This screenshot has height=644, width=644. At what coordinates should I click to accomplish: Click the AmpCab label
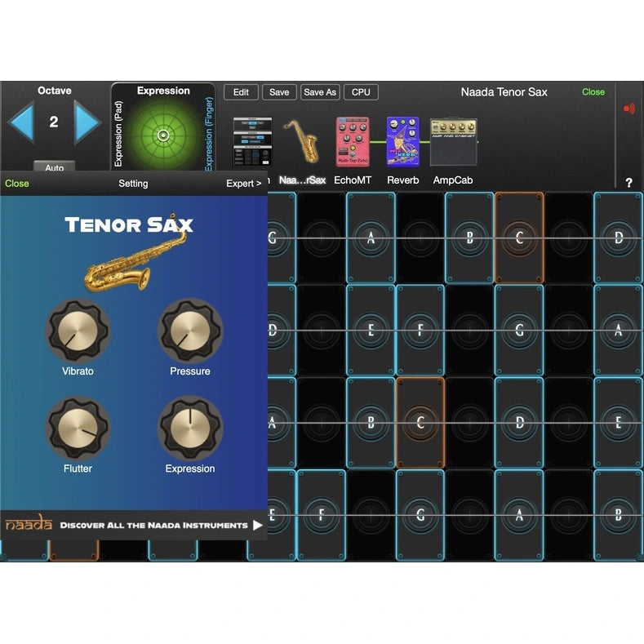pyautogui.click(x=453, y=180)
